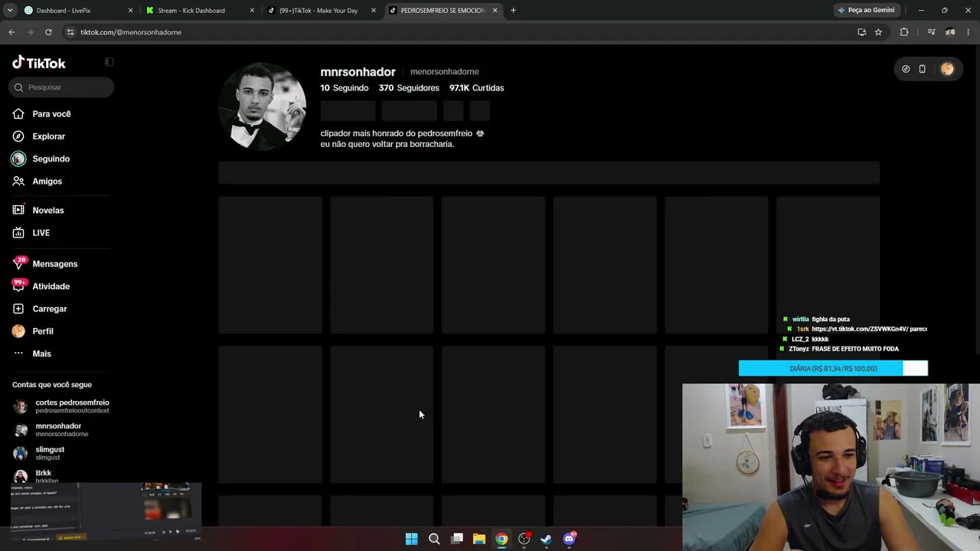Click Peça ao Gemini button
The width and height of the screenshot is (980, 551).
tap(866, 11)
